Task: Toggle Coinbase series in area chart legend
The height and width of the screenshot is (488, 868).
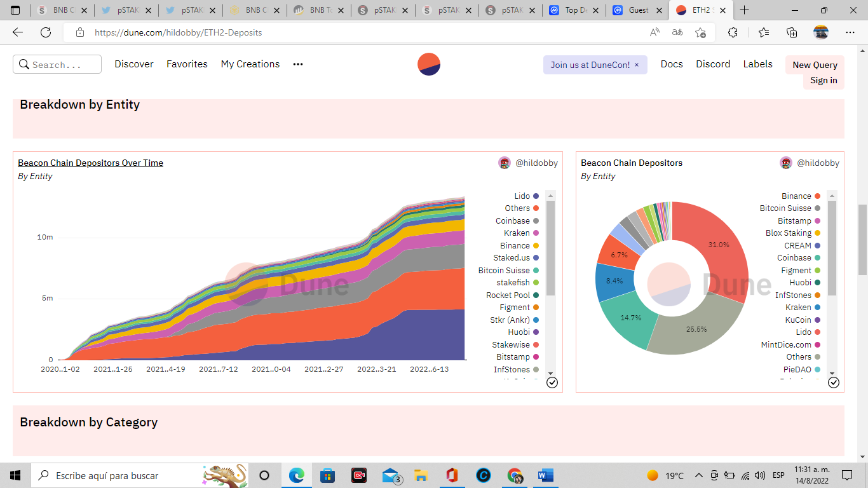Action: pyautogui.click(x=517, y=220)
